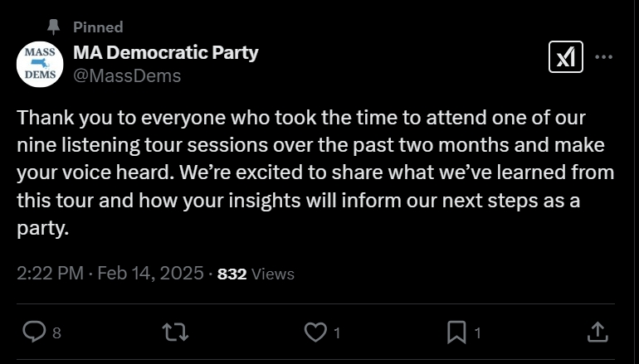Click the 832 view count number
This screenshot has width=639, height=364.
[x=232, y=274]
